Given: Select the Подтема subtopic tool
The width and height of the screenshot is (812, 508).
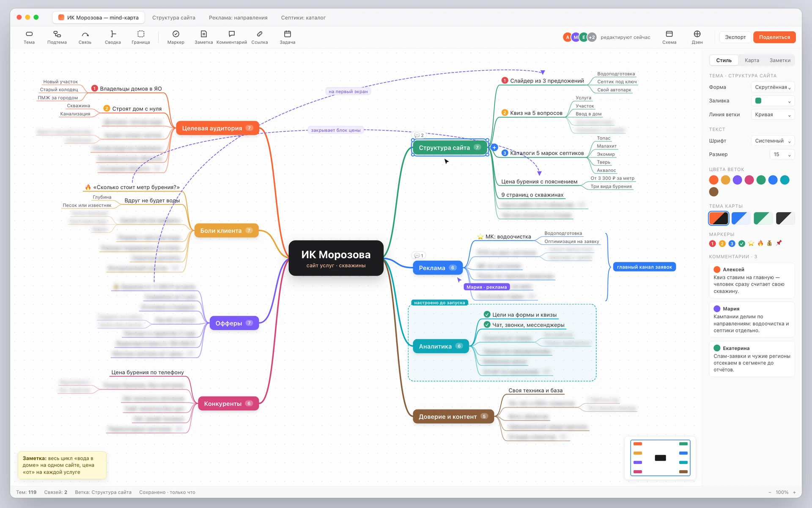Looking at the screenshot, I should point(57,37).
